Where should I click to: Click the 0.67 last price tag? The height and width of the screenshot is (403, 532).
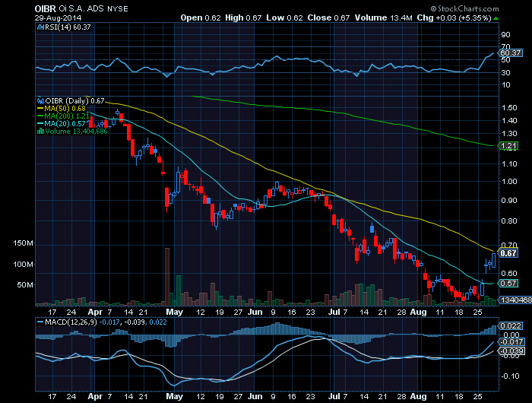coord(508,253)
